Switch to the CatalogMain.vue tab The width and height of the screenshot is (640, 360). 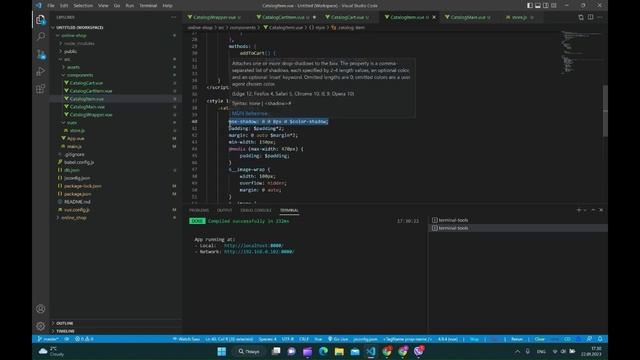click(468, 17)
